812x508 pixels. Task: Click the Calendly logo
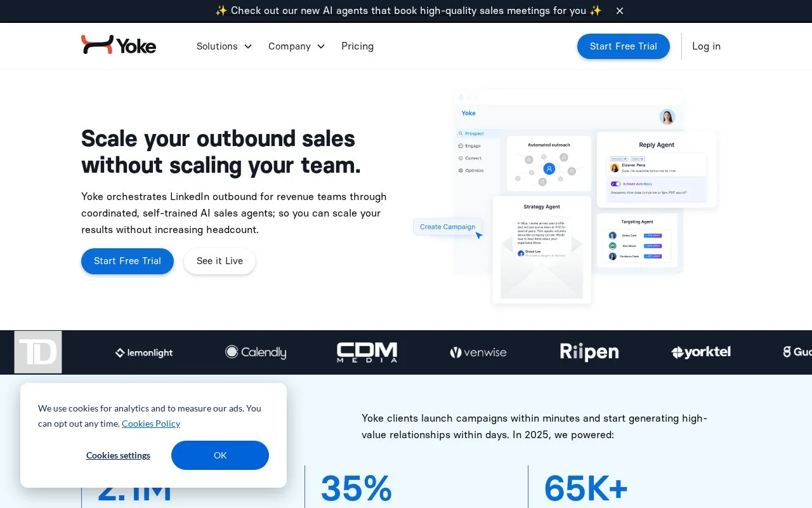(x=256, y=352)
